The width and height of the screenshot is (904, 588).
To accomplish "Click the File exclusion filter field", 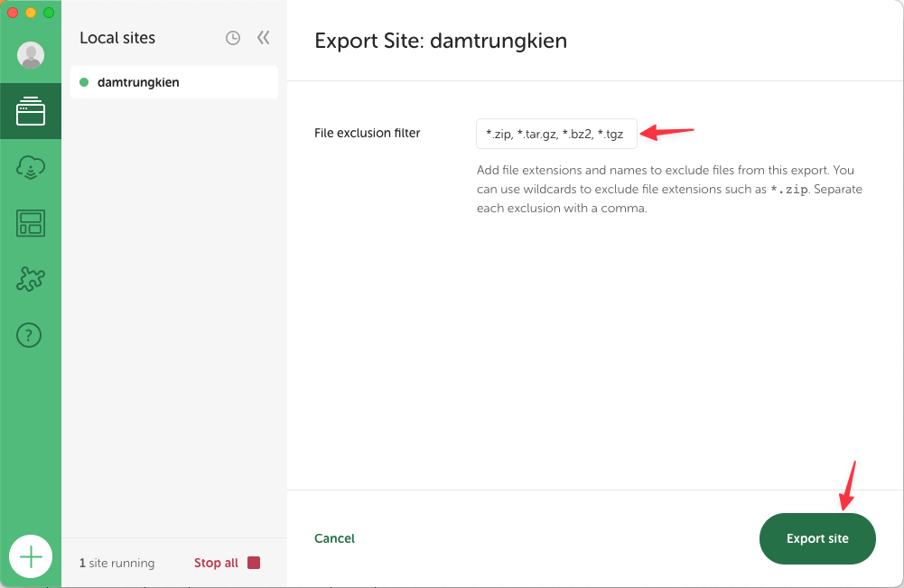I will pos(556,134).
